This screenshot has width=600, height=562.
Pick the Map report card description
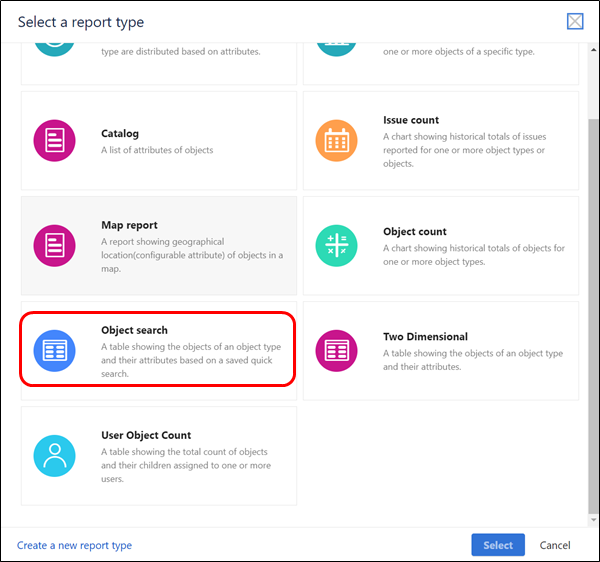(x=192, y=255)
